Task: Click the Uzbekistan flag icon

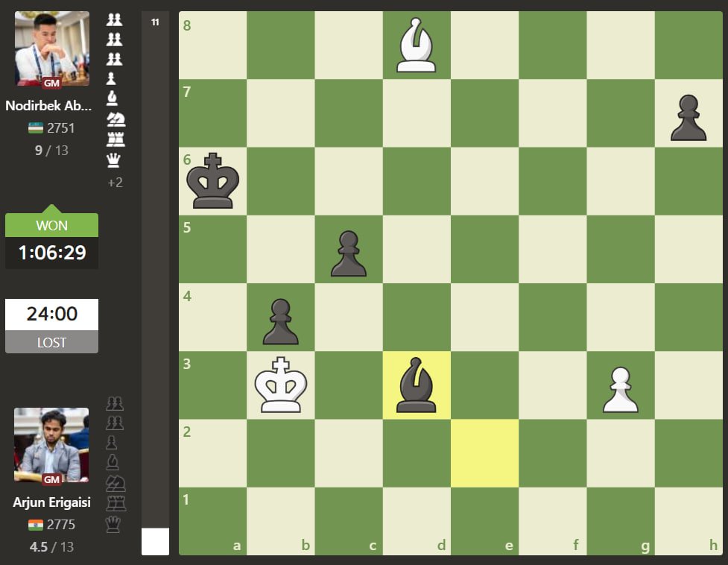Action: tap(36, 127)
